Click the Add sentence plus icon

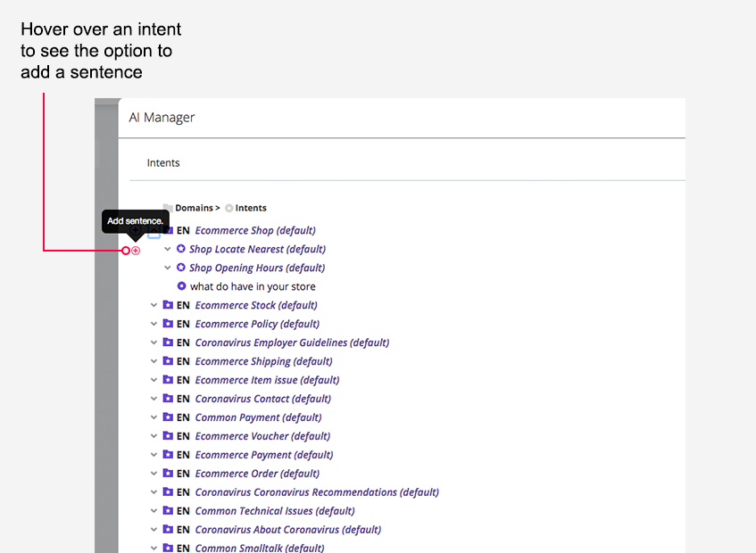[135, 251]
